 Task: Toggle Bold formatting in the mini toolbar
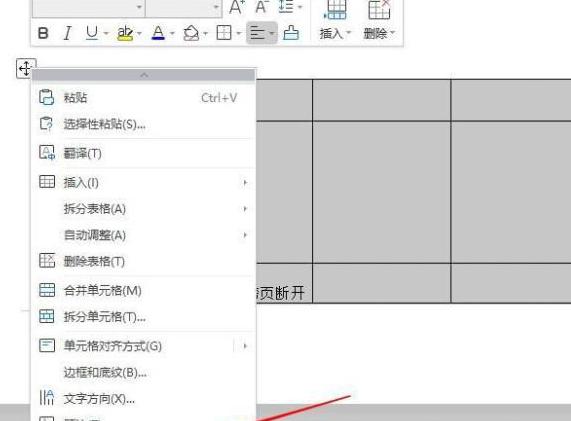pyautogui.click(x=43, y=33)
